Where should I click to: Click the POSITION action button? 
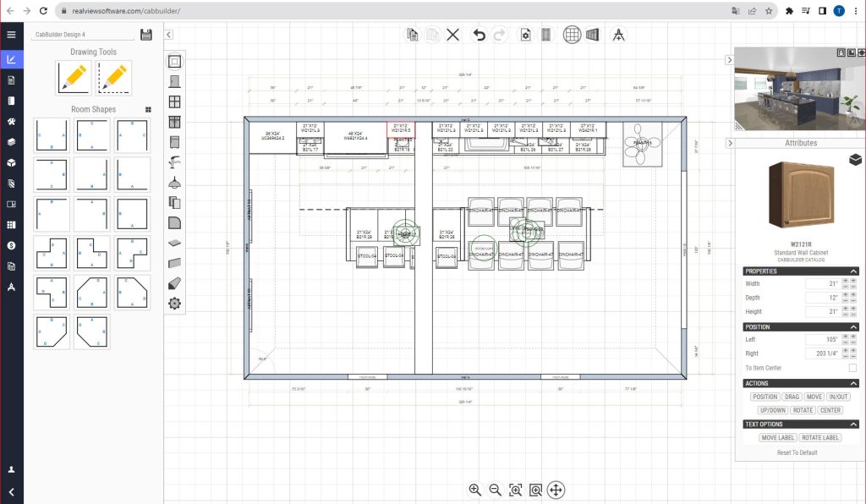tap(765, 397)
